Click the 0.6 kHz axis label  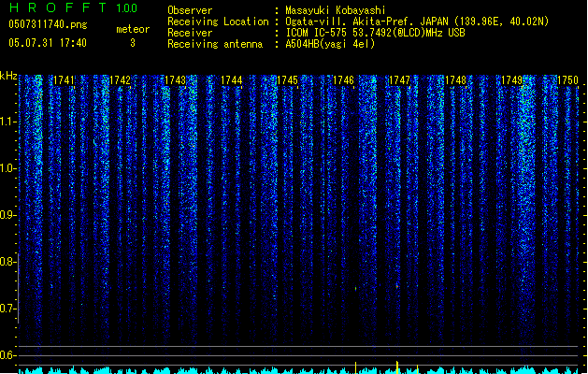7,355
